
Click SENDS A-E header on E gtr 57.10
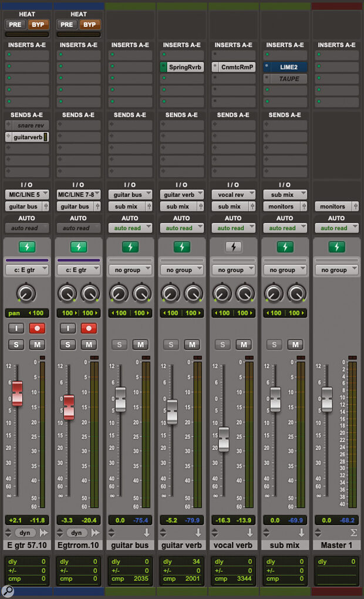pos(27,115)
